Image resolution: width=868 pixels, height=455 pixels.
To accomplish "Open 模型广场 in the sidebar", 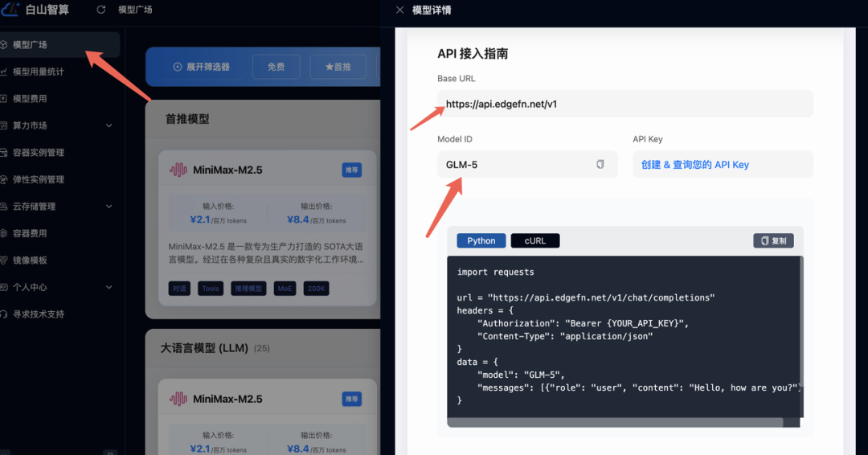I will 59,45.
